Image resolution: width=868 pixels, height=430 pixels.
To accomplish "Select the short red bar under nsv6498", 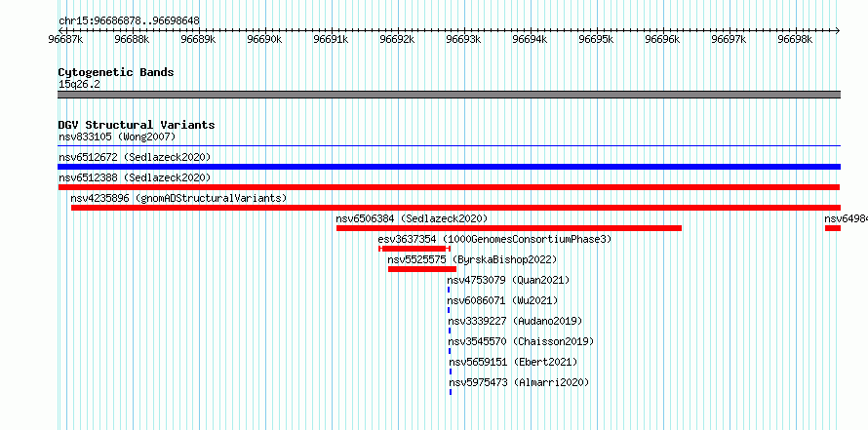I will click(833, 228).
